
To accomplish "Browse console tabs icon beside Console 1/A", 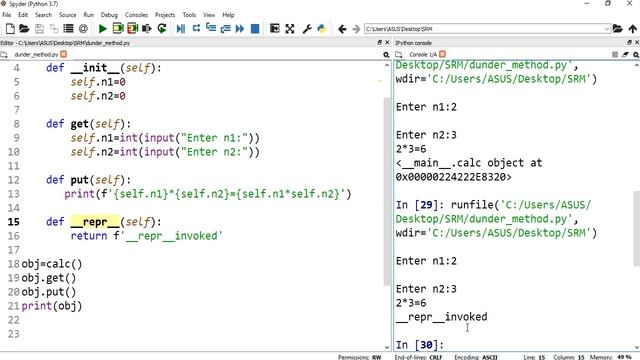I will point(399,54).
